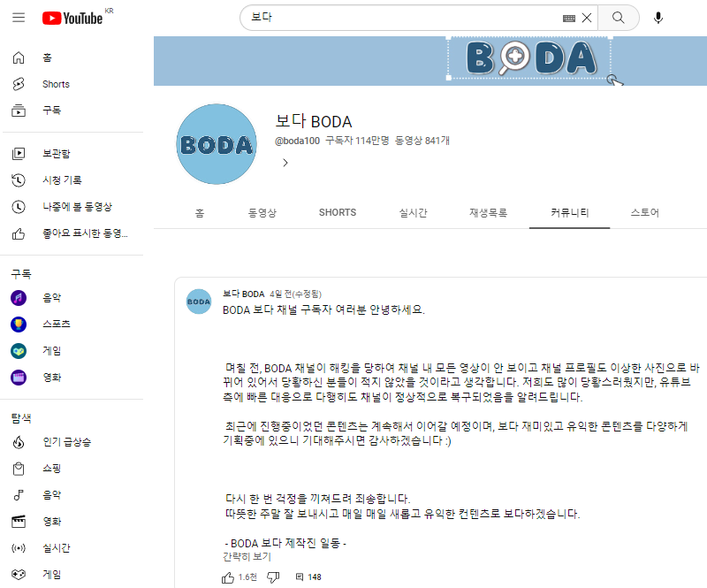Screen dimensions: 707x588
Task: Clear the search field with X
Action: 587,18
